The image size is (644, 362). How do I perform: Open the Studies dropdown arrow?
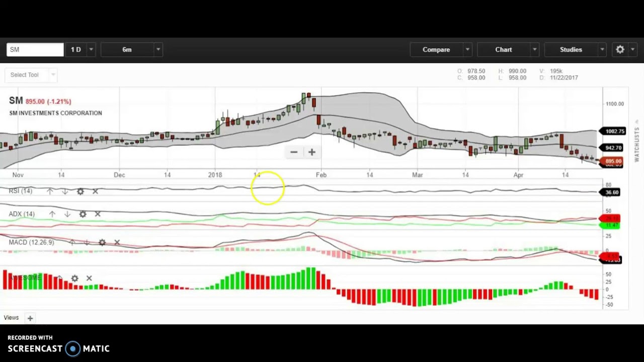tap(602, 49)
